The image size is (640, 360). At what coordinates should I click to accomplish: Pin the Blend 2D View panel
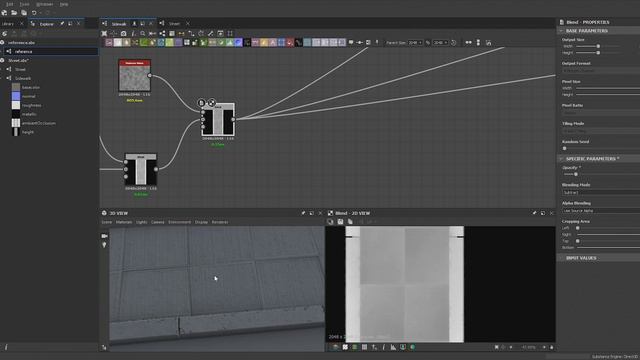point(534,213)
